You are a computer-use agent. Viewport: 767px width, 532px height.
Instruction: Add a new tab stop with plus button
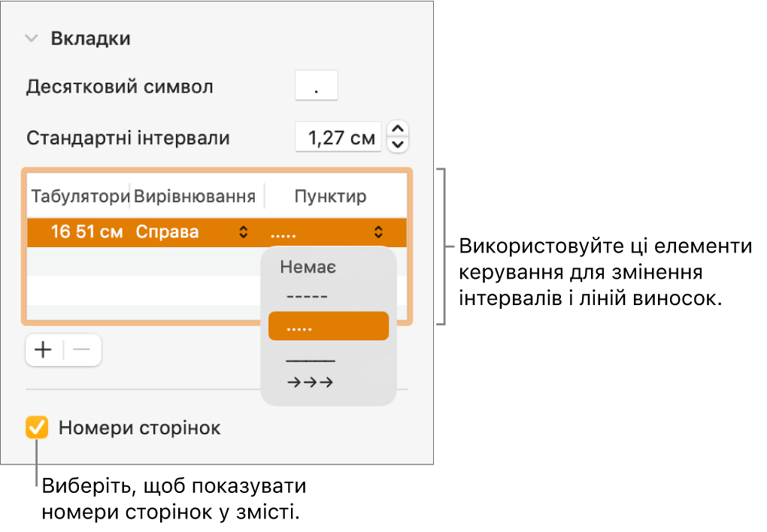(x=44, y=350)
